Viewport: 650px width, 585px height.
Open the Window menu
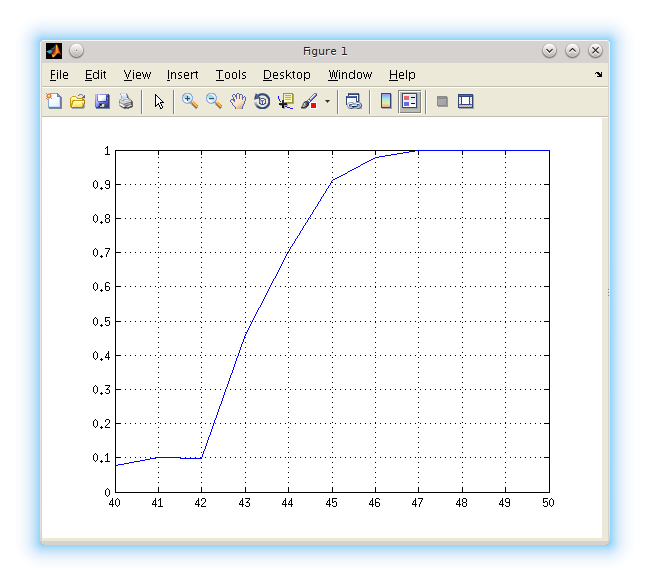coord(350,75)
